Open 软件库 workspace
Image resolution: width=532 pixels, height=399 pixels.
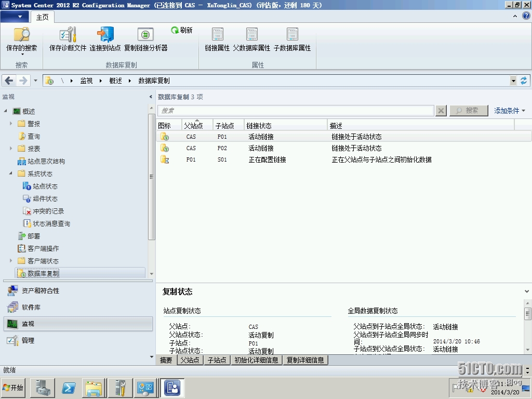pyautogui.click(x=78, y=308)
